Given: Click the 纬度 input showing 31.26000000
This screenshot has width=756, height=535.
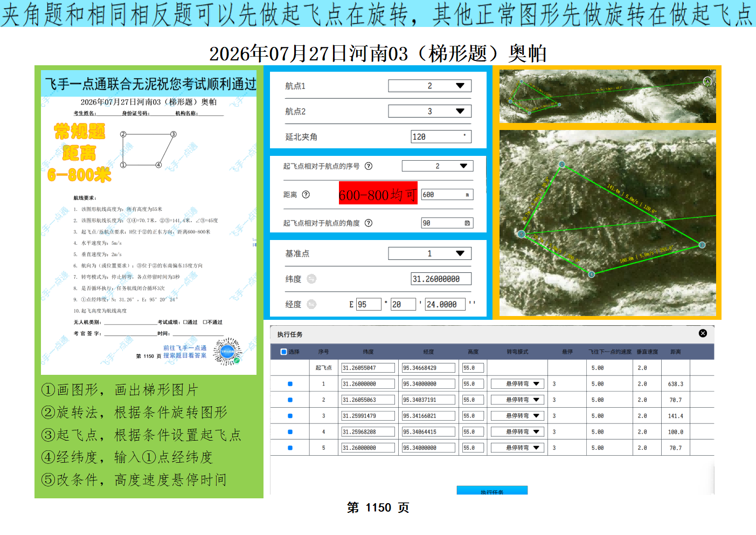Looking at the screenshot, I should [x=441, y=279].
